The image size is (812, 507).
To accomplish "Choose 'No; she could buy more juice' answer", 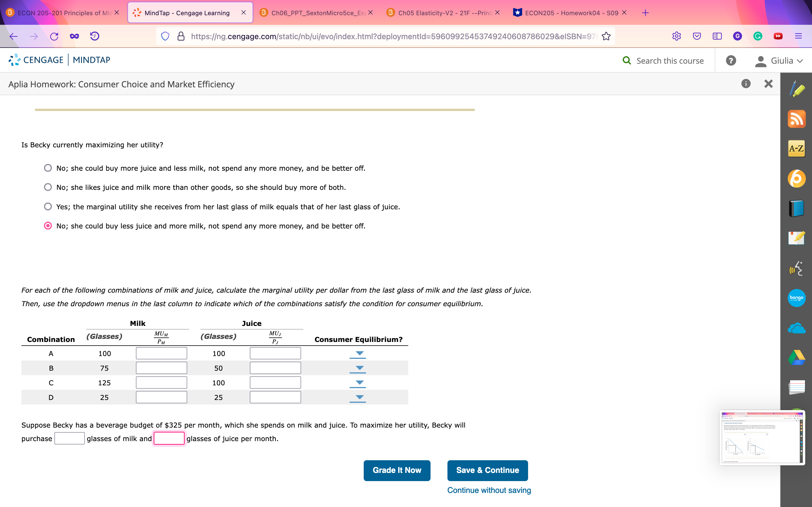I will [48, 168].
